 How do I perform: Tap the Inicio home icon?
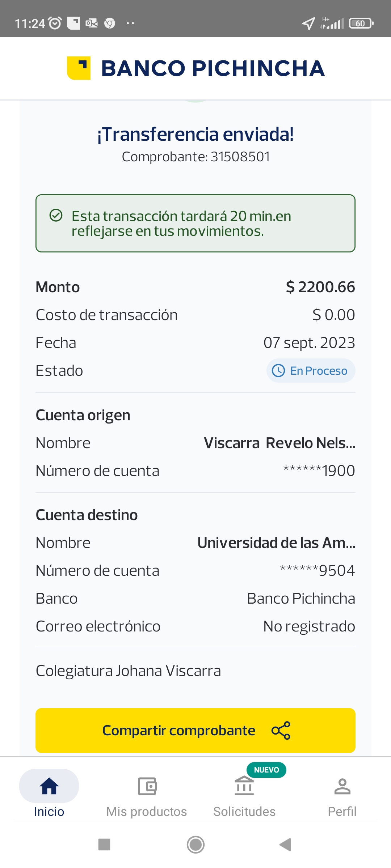(49, 786)
